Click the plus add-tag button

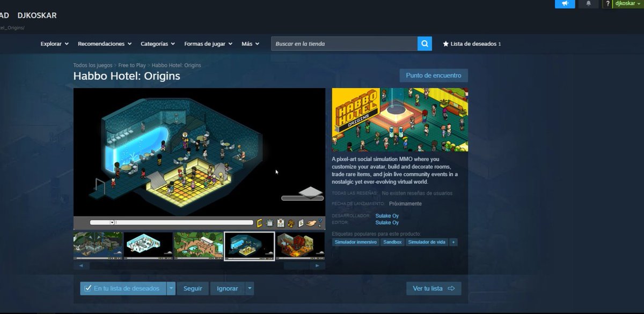pos(453,242)
